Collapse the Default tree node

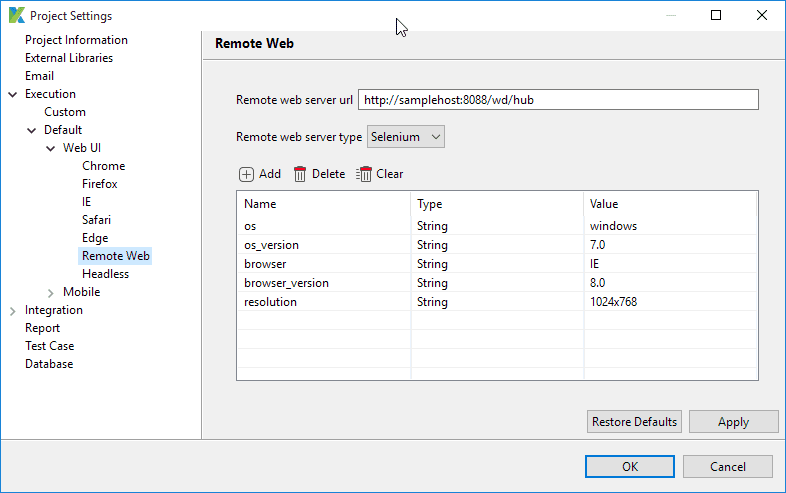(32, 130)
